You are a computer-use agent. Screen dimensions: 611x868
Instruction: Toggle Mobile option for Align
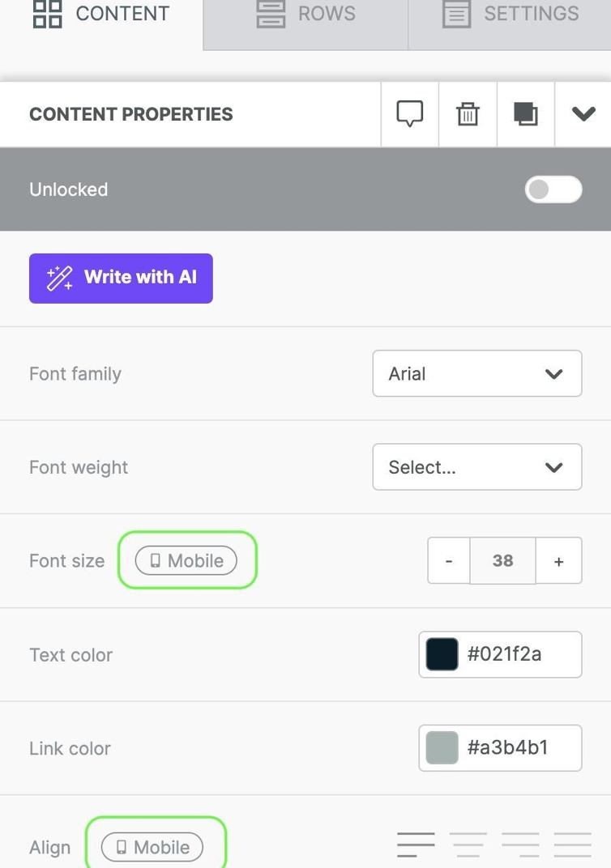click(x=152, y=847)
